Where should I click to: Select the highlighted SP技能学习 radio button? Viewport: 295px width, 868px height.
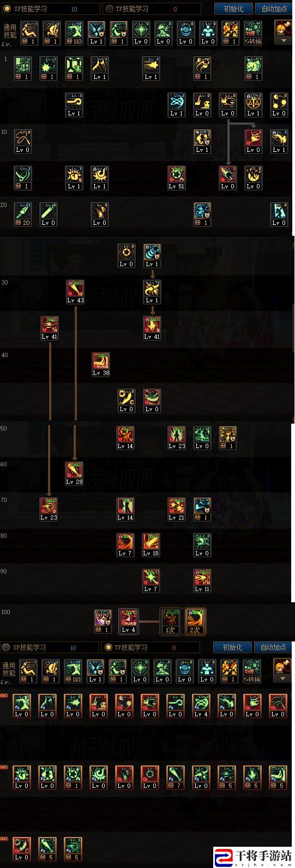(x=7, y=9)
